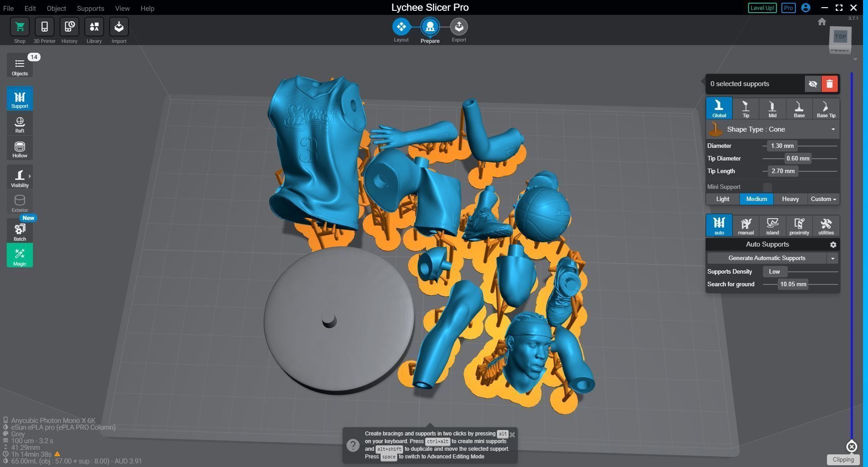Delete selected supports with trash icon
This screenshot has height=467, width=868.
click(x=829, y=84)
